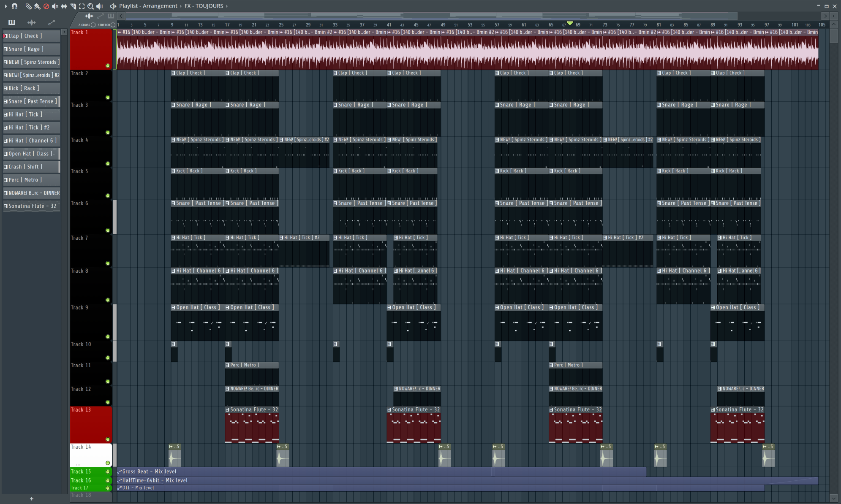This screenshot has width=841, height=504.
Task: Show audio clips in picker panel
Action: click(x=31, y=22)
